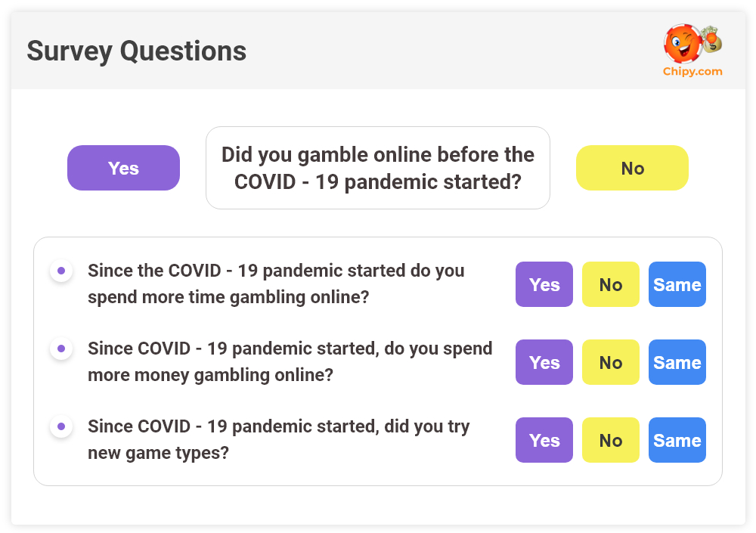756x533 pixels.
Task: Select "Yes" for gambling before the pandemic
Action: [123, 168]
